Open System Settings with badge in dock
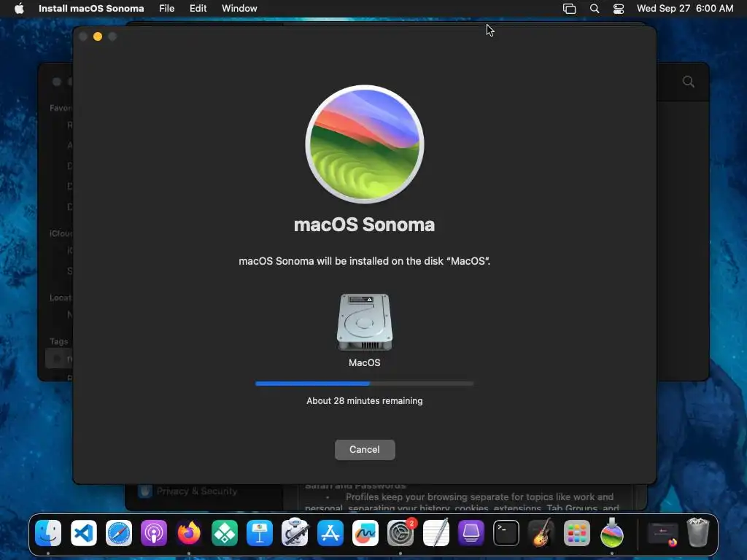Screen dimensions: 747x560 pyautogui.click(x=400, y=533)
